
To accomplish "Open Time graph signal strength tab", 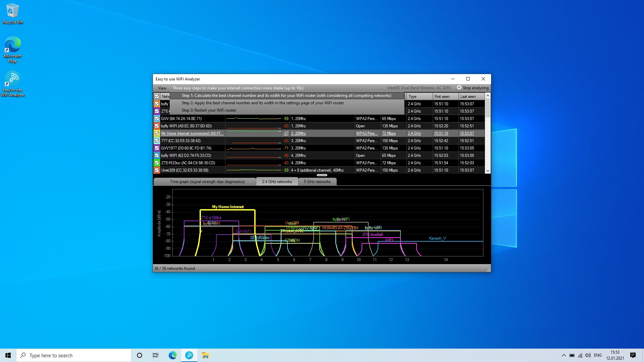I will click(x=207, y=182).
